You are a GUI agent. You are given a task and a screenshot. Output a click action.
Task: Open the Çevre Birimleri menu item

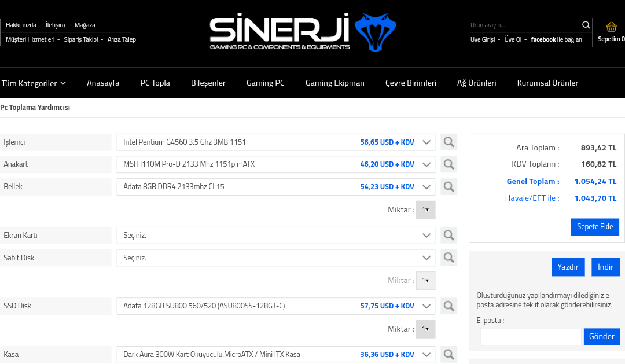(x=410, y=83)
